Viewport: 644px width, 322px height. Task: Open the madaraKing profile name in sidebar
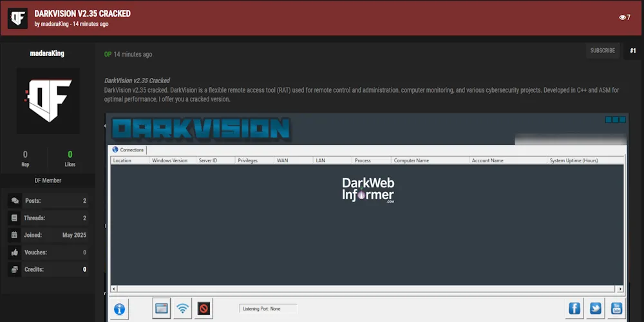click(47, 53)
